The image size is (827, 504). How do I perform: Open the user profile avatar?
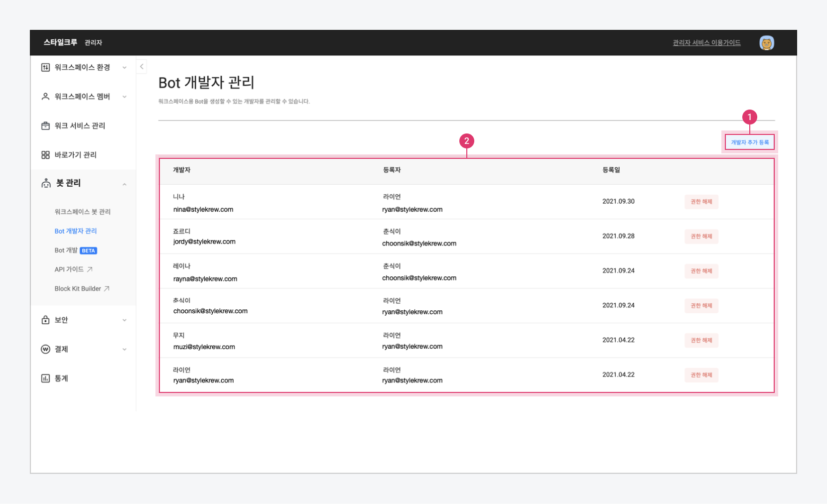click(x=766, y=43)
